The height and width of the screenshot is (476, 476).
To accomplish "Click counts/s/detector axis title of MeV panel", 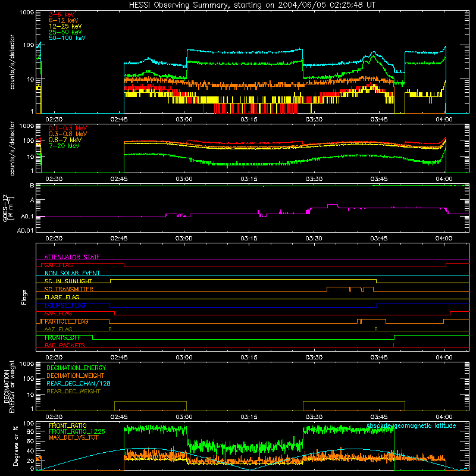I will coord(12,148).
